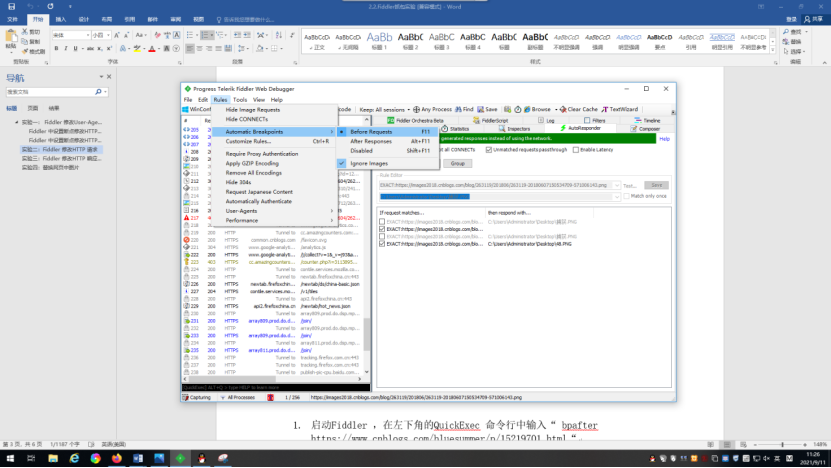Viewport: 831px width, 468px height.
Task: Show paragraph marks (¶) icon
Action: (293, 35)
